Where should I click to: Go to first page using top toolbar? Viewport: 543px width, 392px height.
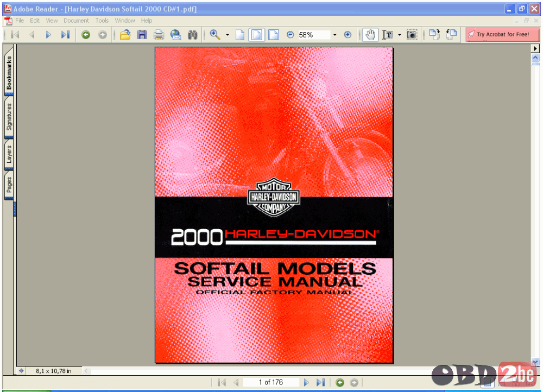coord(15,35)
